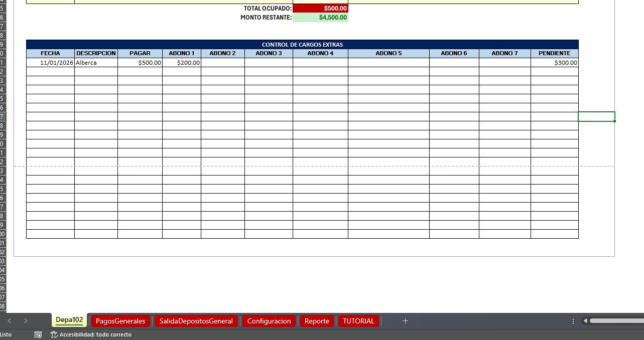
Task: Click the accessibility checker icon
Action: pyautogui.click(x=53, y=334)
